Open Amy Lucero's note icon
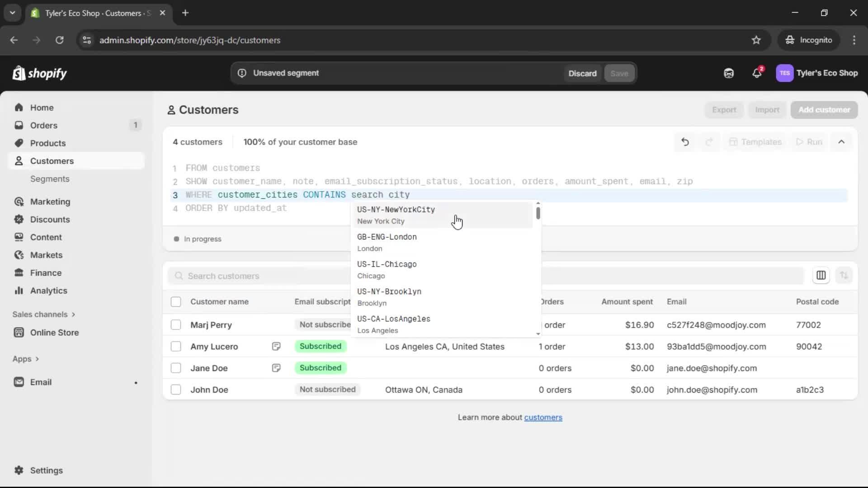Screen dimensions: 868x488 coord(276,347)
